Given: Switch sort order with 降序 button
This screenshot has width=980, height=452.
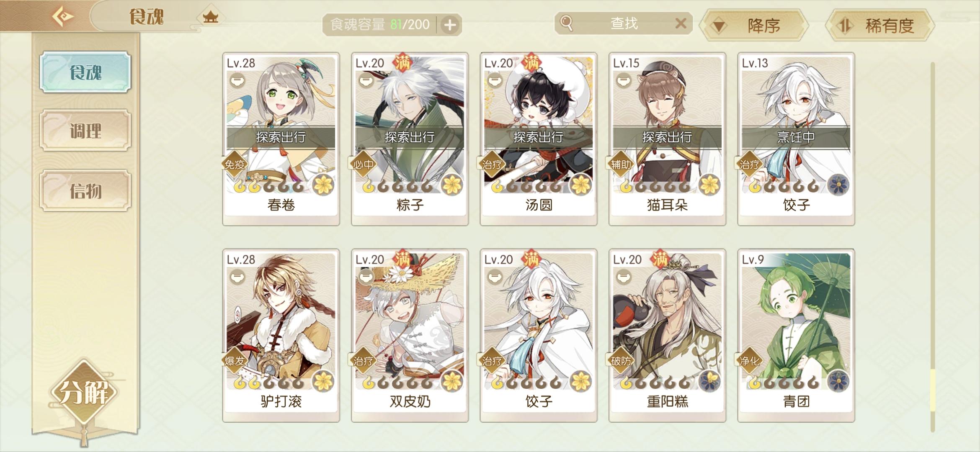Looking at the screenshot, I should coord(755,26).
